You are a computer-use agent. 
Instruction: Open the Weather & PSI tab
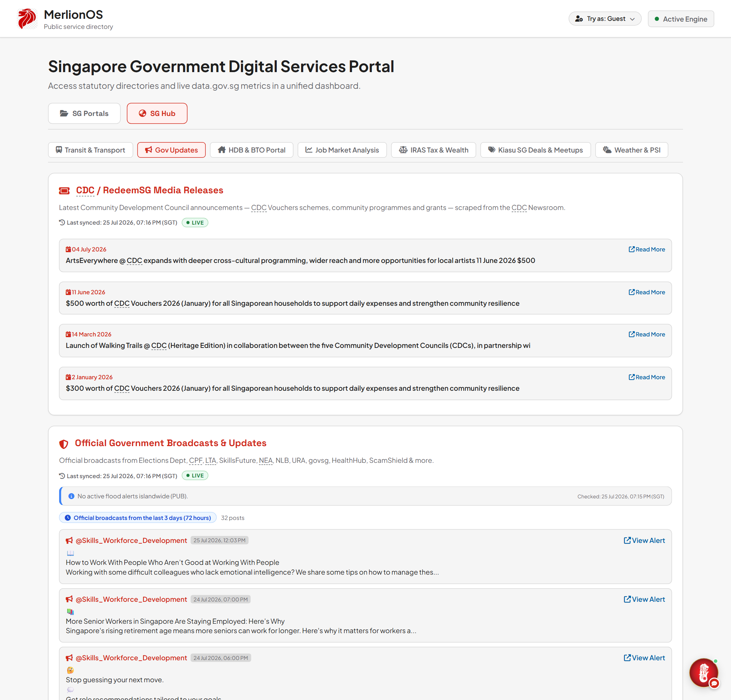tap(631, 150)
